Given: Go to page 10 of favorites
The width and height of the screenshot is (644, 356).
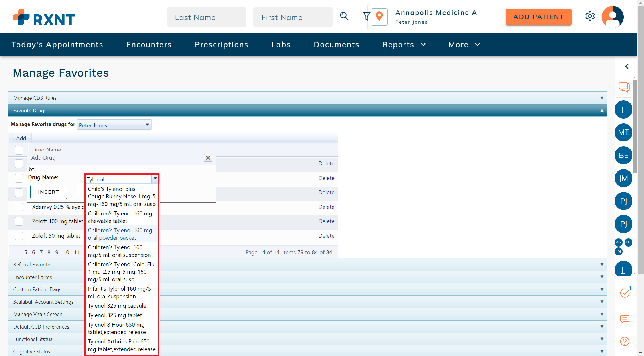Looking at the screenshot, I should [x=66, y=252].
